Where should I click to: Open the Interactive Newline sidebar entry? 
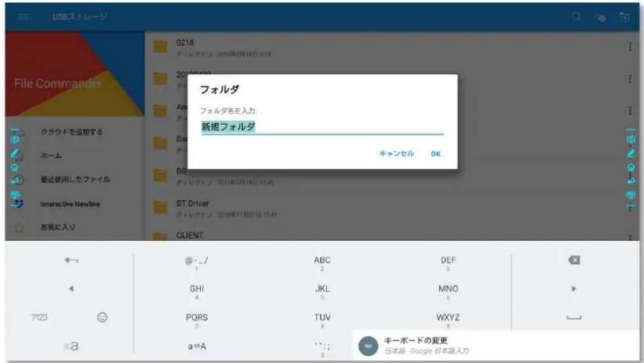[70, 204]
